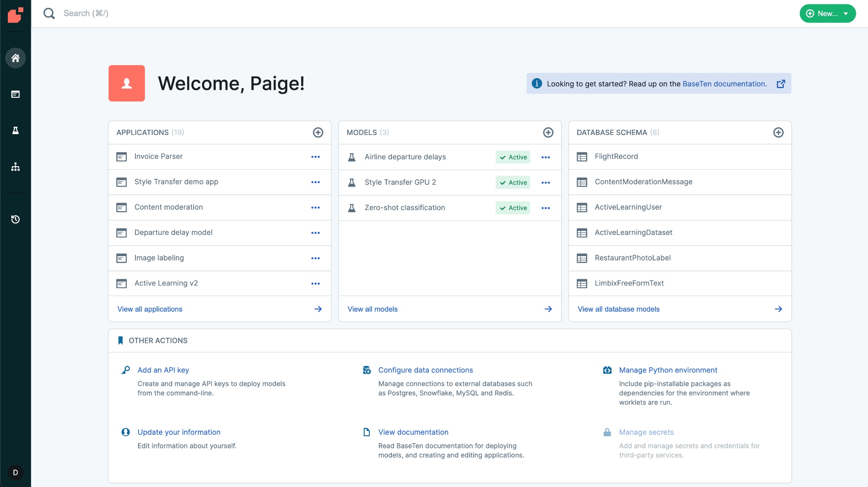Screen dimensions: 868x487
Task: Click the BaseTen logo in the sidebar
Action: pyautogui.click(x=16, y=15)
